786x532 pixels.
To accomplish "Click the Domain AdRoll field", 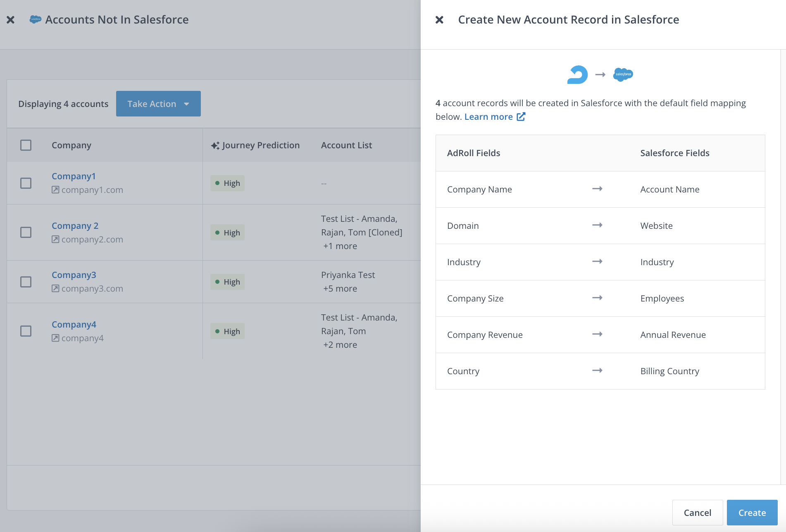I will coord(463,226).
